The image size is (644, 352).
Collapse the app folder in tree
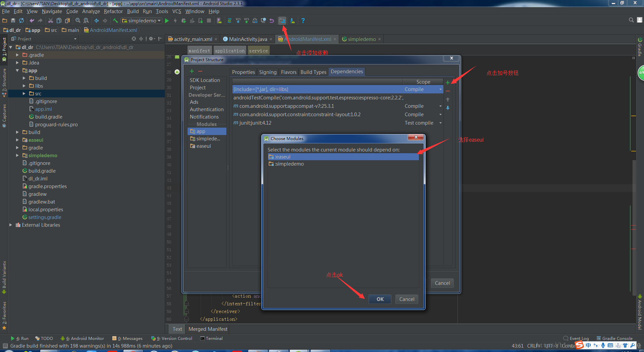(17, 71)
